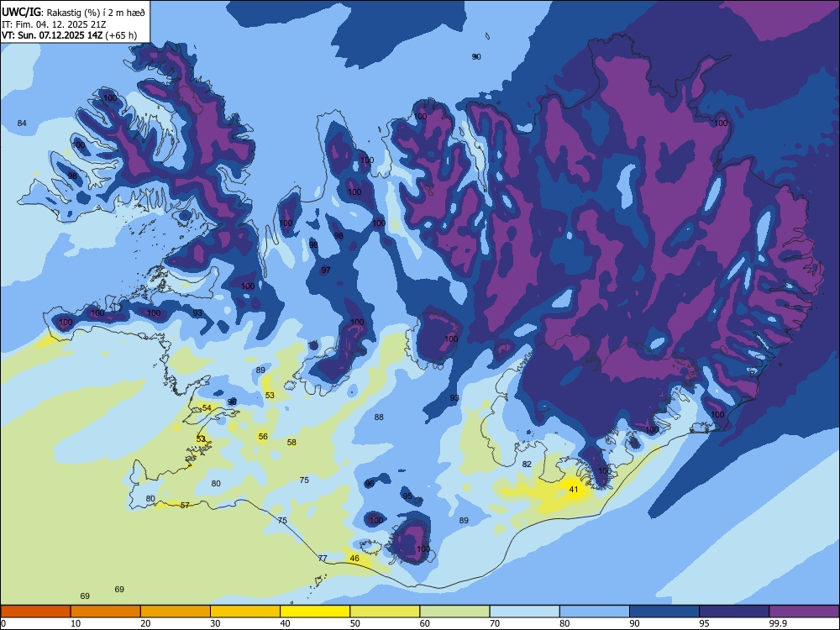Click the 95 humidity value on the map
Image resolution: width=840 pixels, height=630 pixels.
(x=407, y=496)
